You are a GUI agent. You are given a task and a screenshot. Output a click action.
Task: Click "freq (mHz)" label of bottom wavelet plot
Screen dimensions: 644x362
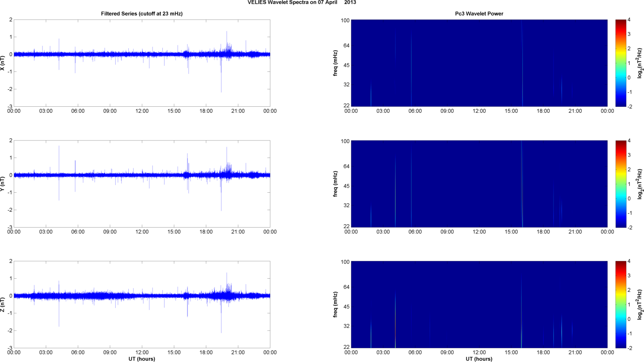tap(335, 305)
